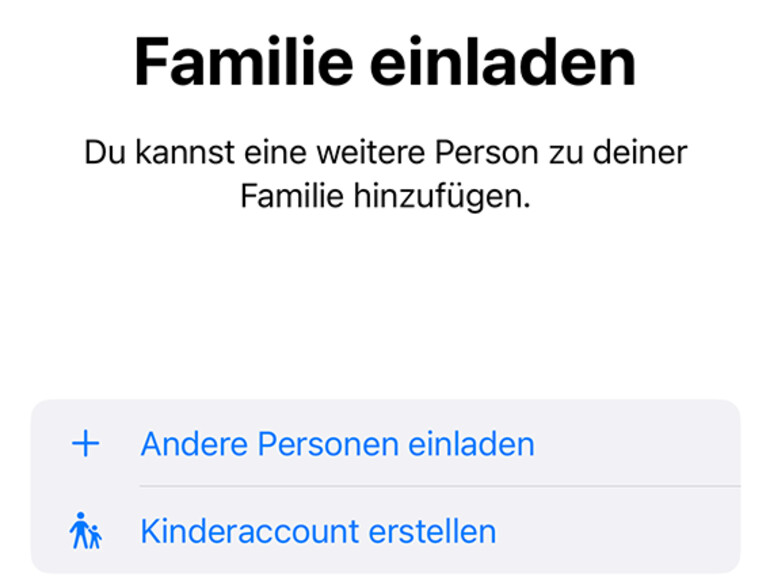Tap the plus icon for inviting others
The image size is (770, 578).
(x=86, y=444)
